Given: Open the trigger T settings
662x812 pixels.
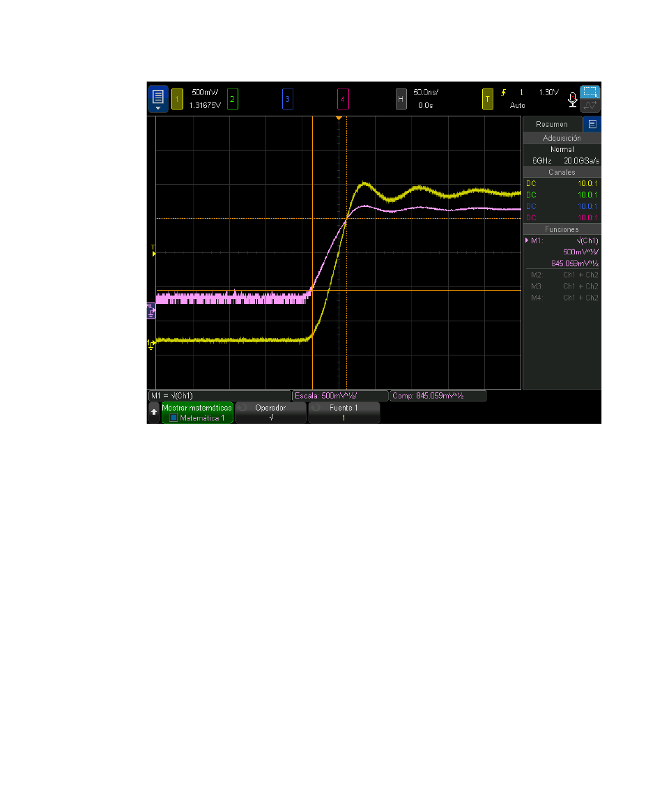Looking at the screenshot, I should pyautogui.click(x=488, y=99).
